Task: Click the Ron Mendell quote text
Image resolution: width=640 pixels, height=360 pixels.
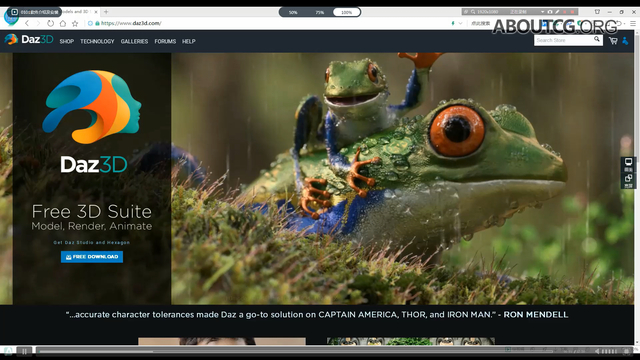Action: 317,315
